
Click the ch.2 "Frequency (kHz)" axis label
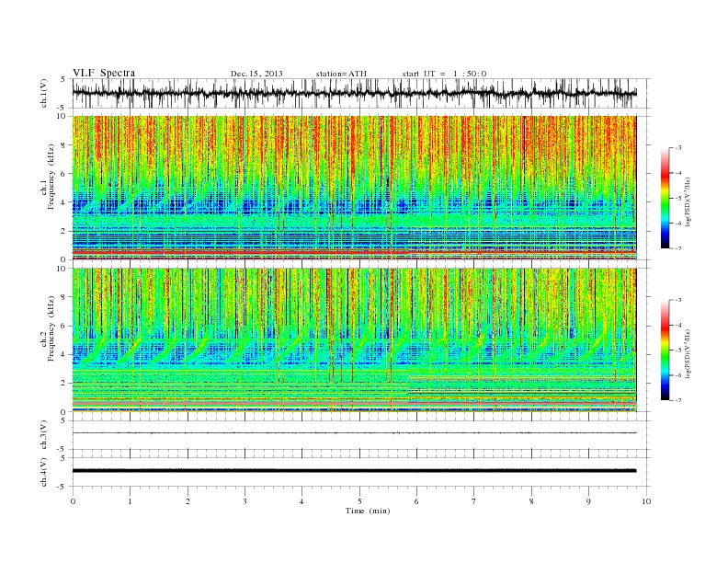pos(51,328)
